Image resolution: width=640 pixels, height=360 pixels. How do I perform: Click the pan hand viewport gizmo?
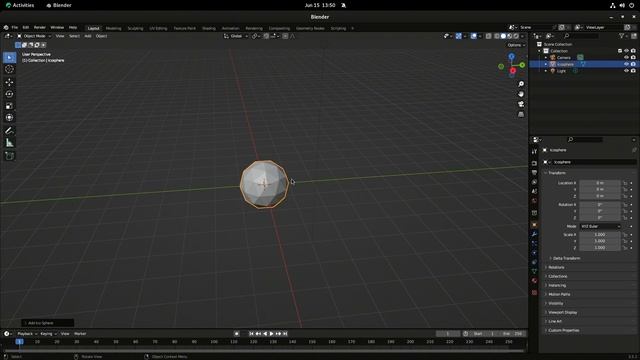point(521,94)
